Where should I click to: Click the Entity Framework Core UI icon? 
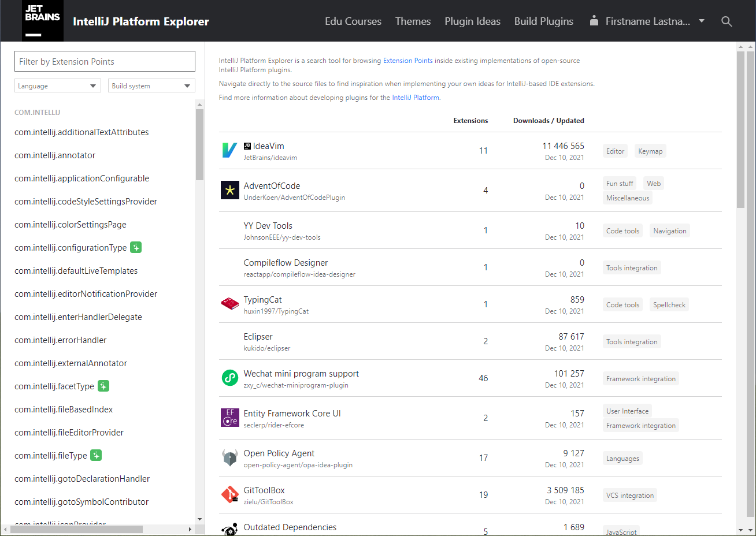coord(230,418)
